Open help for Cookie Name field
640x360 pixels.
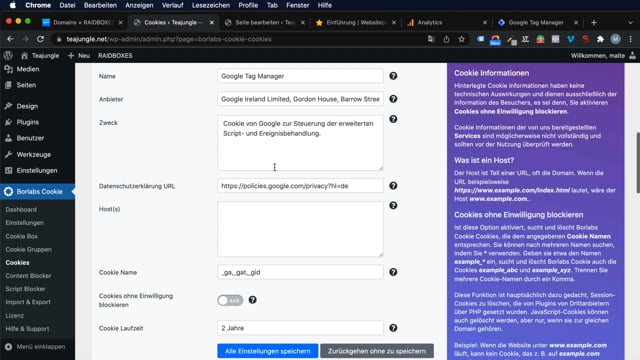(x=393, y=272)
